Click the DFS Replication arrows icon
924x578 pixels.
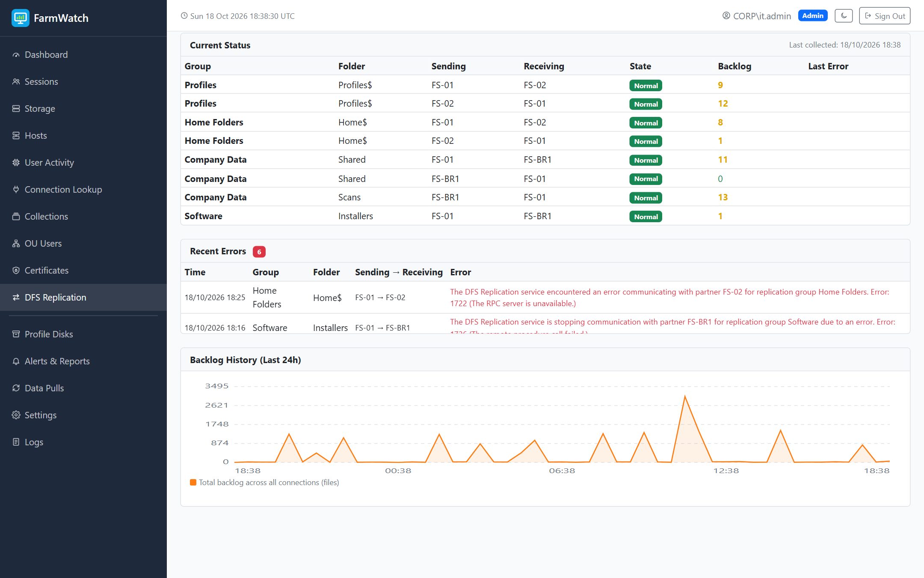tap(16, 298)
